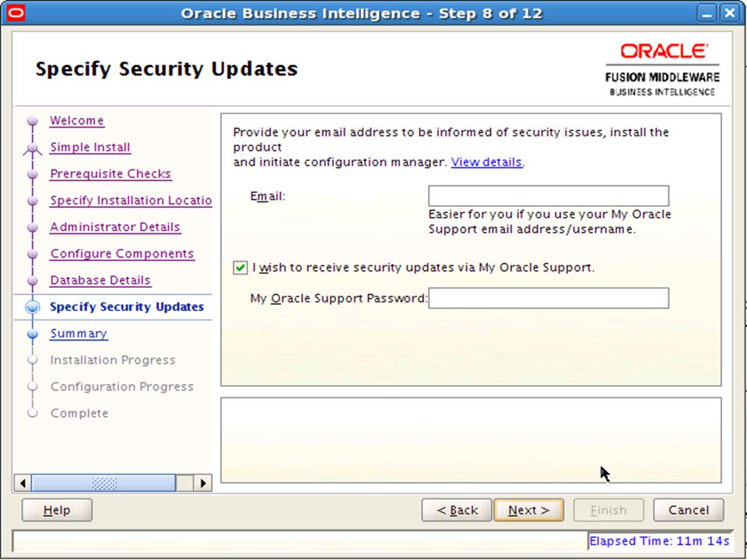Screen dimensions: 747x560
Task: Click the Oracle logo icon in title bar
Action: pyautogui.click(x=16, y=13)
